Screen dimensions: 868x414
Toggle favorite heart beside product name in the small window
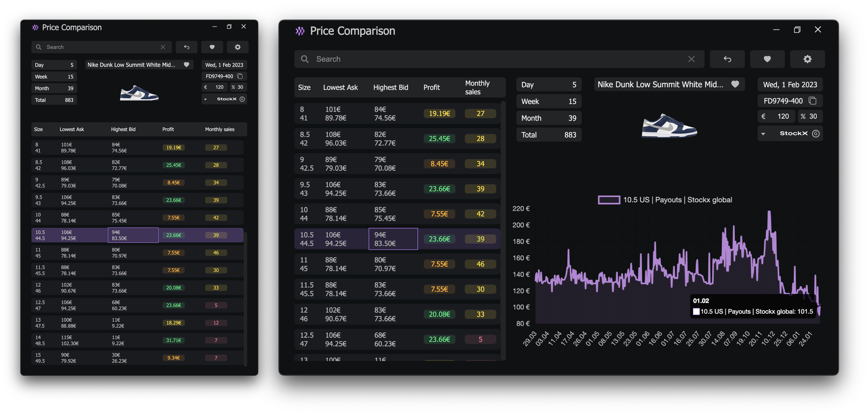pyautogui.click(x=186, y=65)
